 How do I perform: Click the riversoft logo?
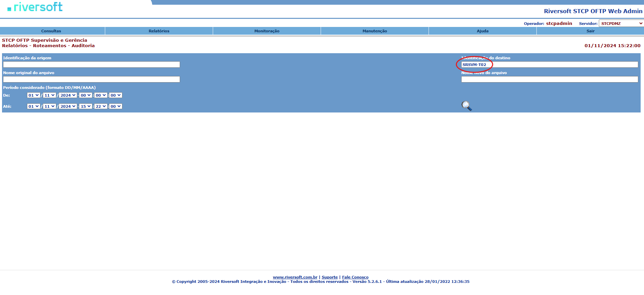coord(35,7)
